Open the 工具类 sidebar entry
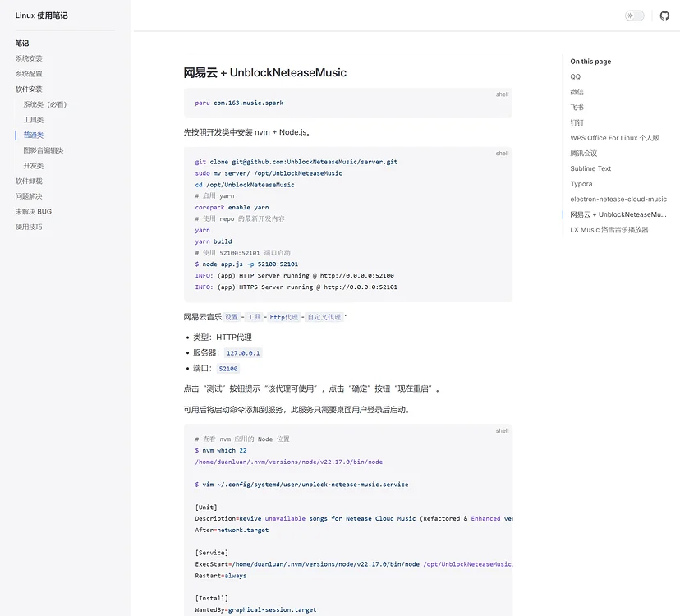The width and height of the screenshot is (680, 616). coord(34,120)
